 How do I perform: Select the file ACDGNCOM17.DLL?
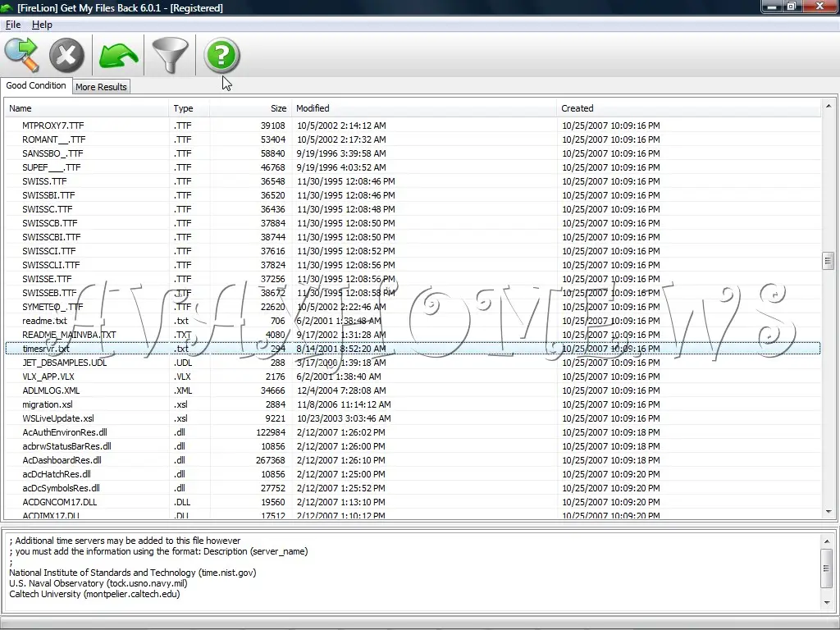(x=59, y=501)
